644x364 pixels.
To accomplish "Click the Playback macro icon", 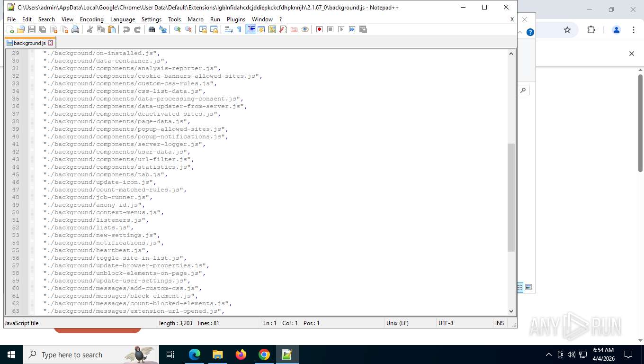I will click(341, 29).
